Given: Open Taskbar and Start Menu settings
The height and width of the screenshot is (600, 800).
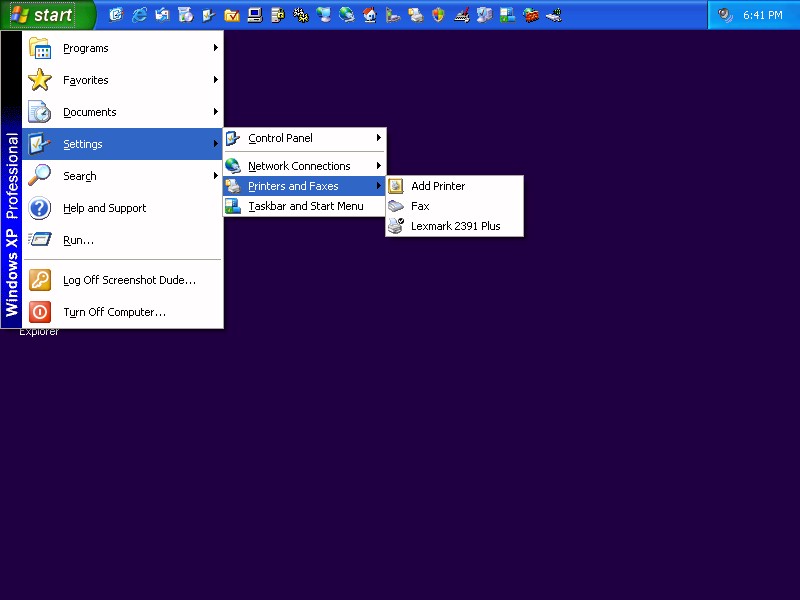Looking at the screenshot, I should 305,206.
